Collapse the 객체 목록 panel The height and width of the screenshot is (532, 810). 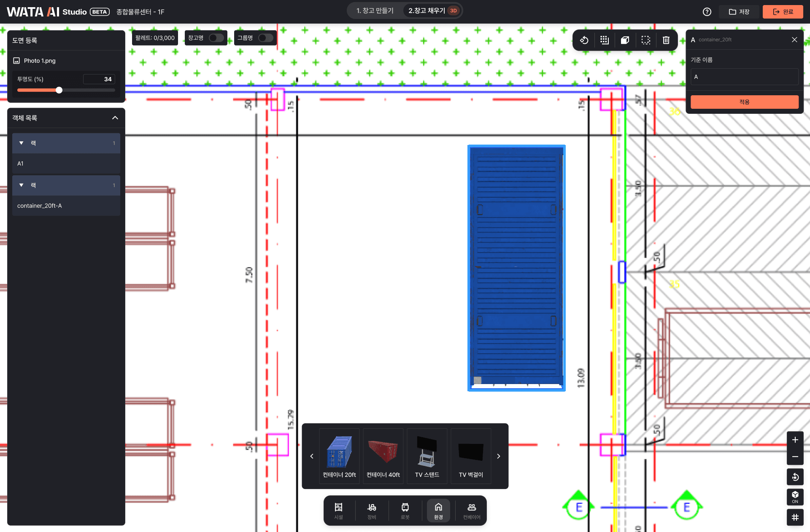point(115,118)
